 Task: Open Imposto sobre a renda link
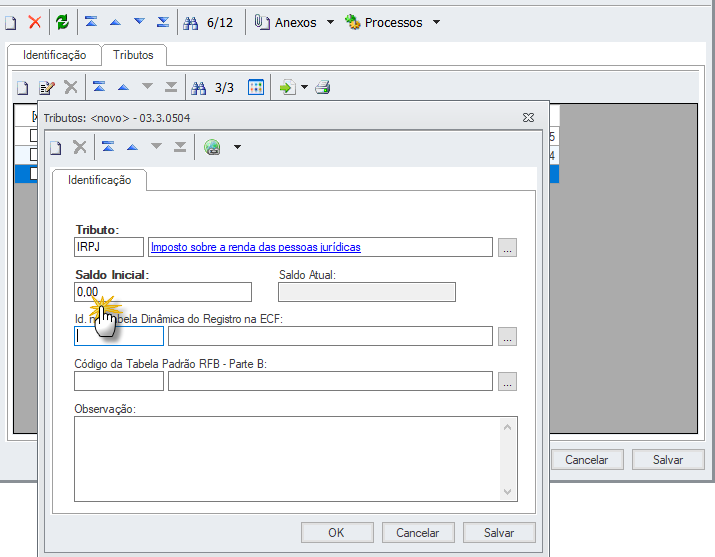(x=256, y=247)
